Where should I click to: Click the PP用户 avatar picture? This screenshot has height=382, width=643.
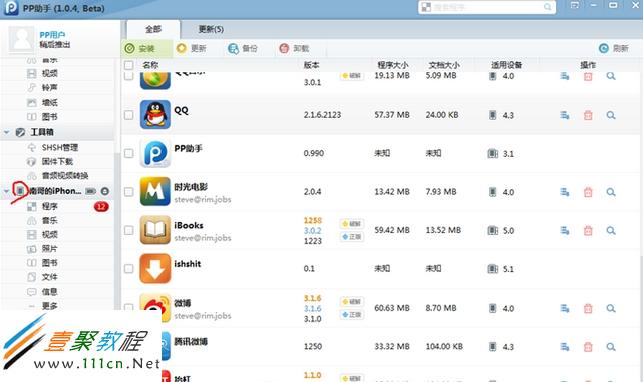click(x=21, y=39)
